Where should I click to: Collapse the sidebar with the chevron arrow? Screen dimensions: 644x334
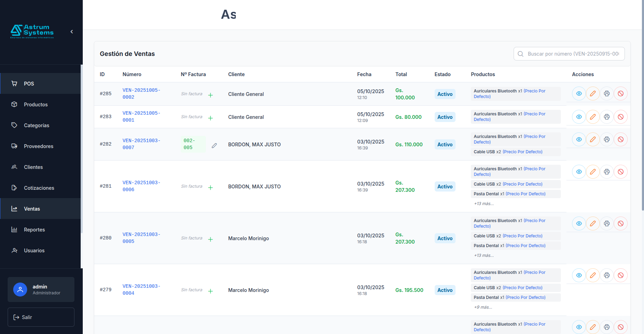coord(72,32)
